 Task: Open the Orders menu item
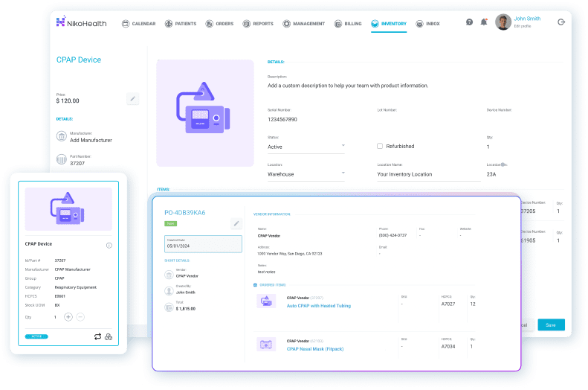(219, 24)
